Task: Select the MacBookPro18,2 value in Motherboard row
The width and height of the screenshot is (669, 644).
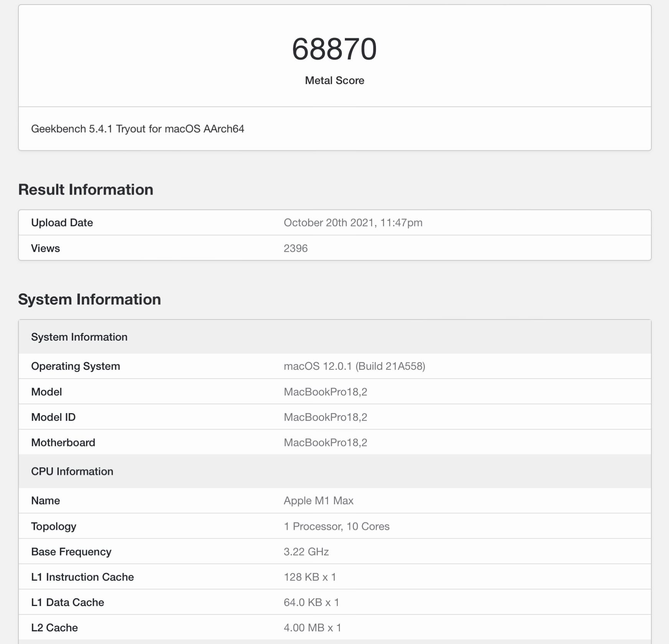Action: click(326, 442)
